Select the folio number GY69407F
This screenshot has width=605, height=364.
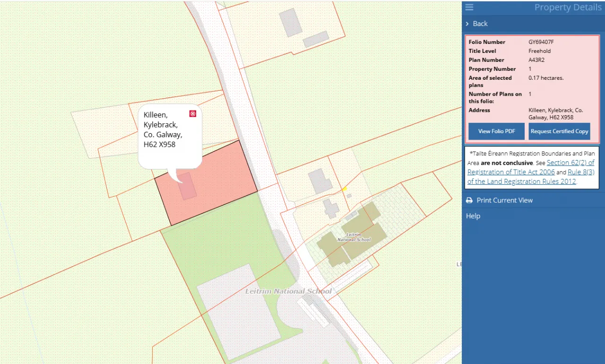[x=541, y=42]
